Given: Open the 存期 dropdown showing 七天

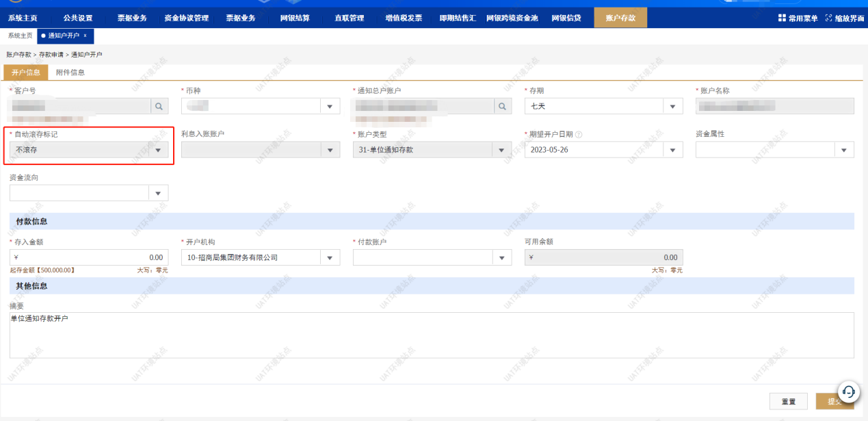Looking at the screenshot, I should (674, 106).
